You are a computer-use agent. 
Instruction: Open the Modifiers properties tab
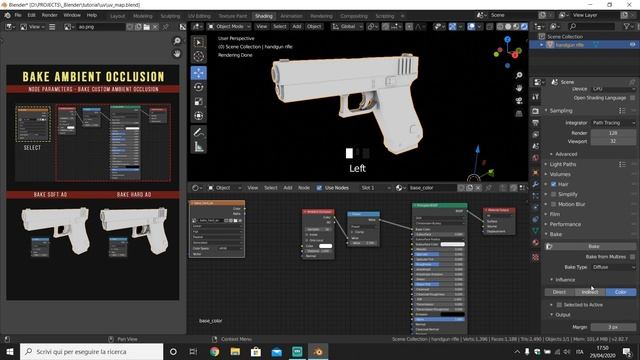(536, 184)
